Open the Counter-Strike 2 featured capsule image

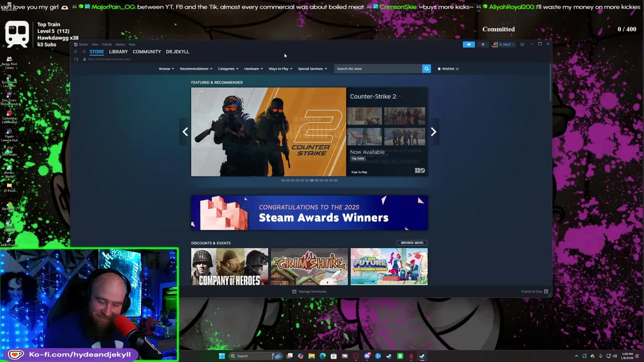coord(269,132)
